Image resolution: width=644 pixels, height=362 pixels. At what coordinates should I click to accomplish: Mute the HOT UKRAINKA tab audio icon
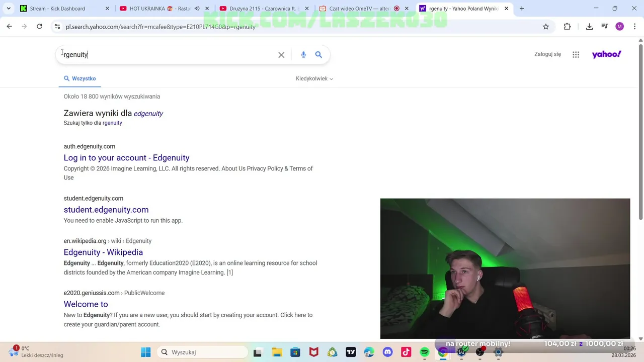click(x=197, y=9)
